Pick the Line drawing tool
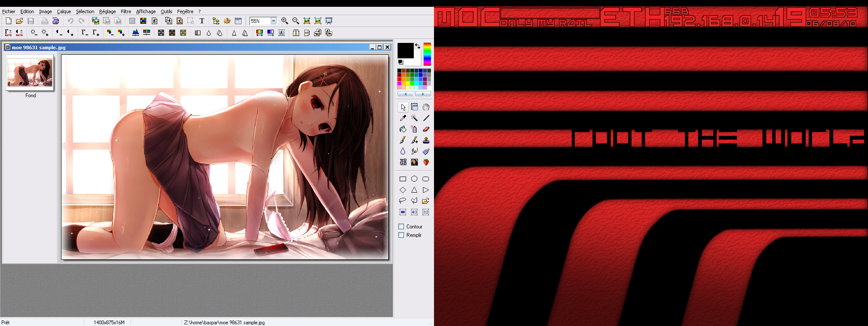The width and height of the screenshot is (868, 326). (x=426, y=118)
